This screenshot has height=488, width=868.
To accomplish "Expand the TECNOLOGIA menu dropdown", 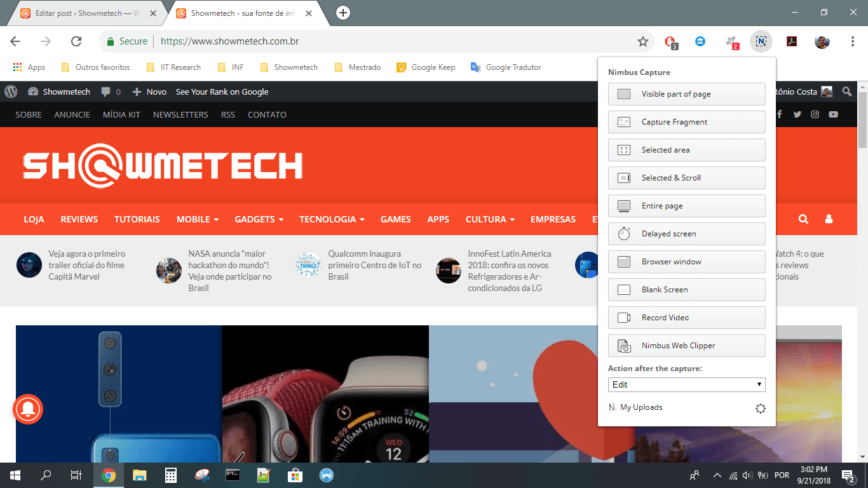I will (x=332, y=219).
